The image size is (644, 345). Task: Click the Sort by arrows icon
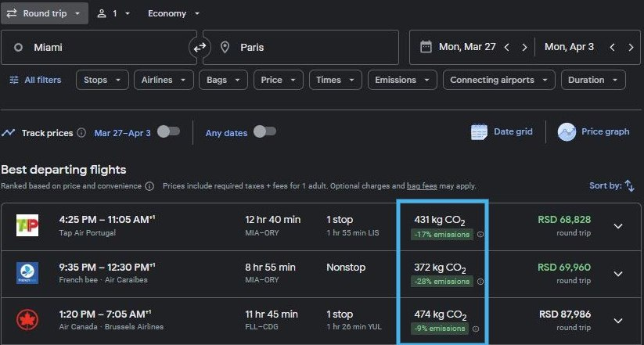point(630,185)
